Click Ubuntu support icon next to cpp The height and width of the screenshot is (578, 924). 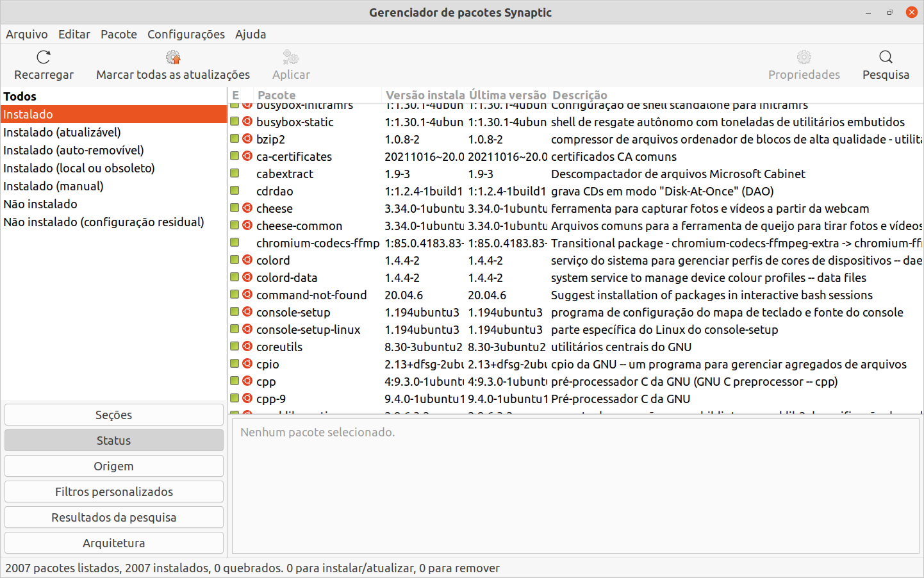point(247,381)
